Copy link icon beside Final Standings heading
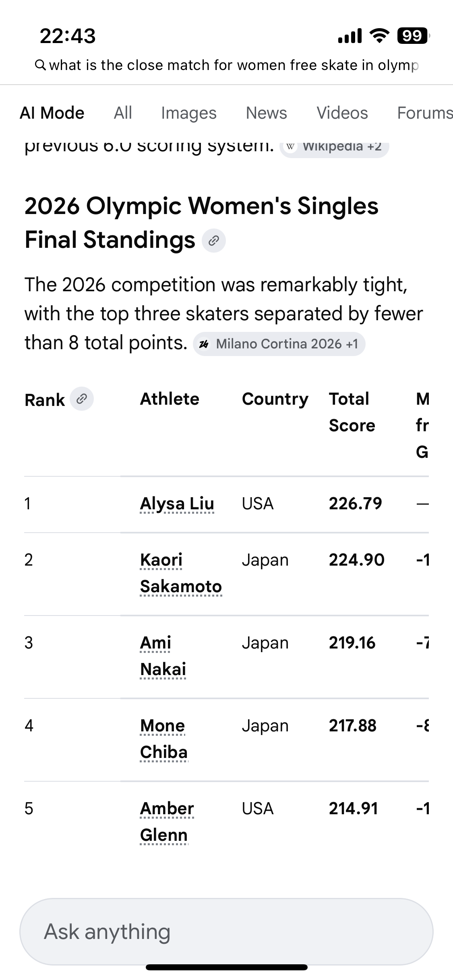The width and height of the screenshot is (453, 980). [x=213, y=241]
